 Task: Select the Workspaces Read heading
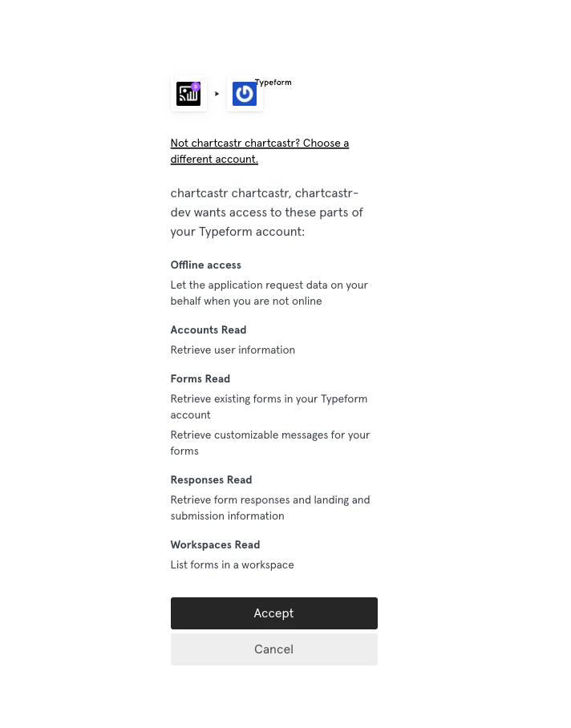[215, 544]
